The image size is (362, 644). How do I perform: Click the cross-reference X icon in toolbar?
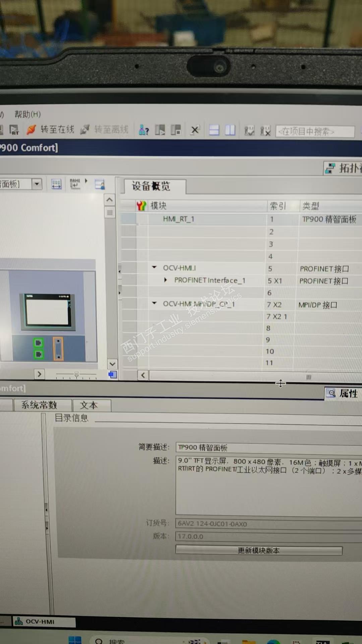tap(195, 130)
